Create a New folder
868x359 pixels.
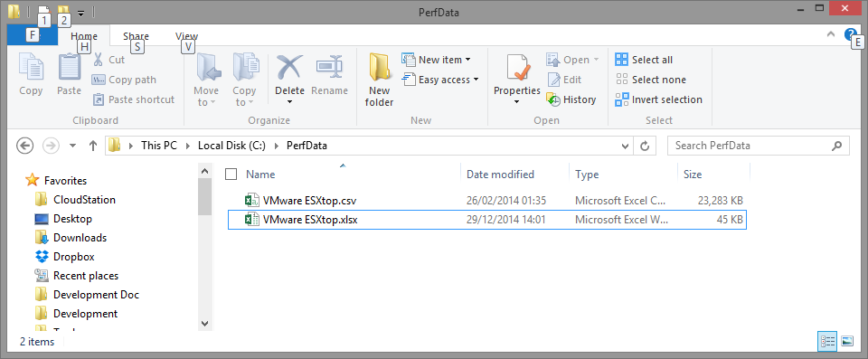(380, 80)
